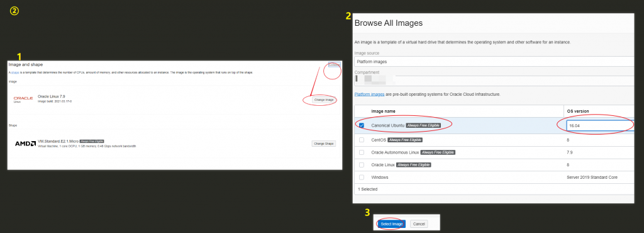644x233 pixels.
Task: Click the Server 2019 Standard Core version text
Action: [592, 177]
